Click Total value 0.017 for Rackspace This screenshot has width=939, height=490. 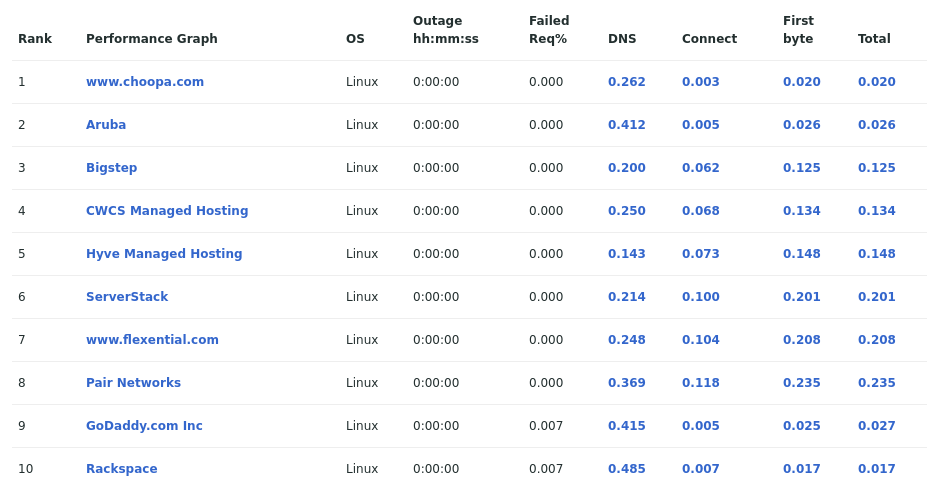click(x=877, y=469)
